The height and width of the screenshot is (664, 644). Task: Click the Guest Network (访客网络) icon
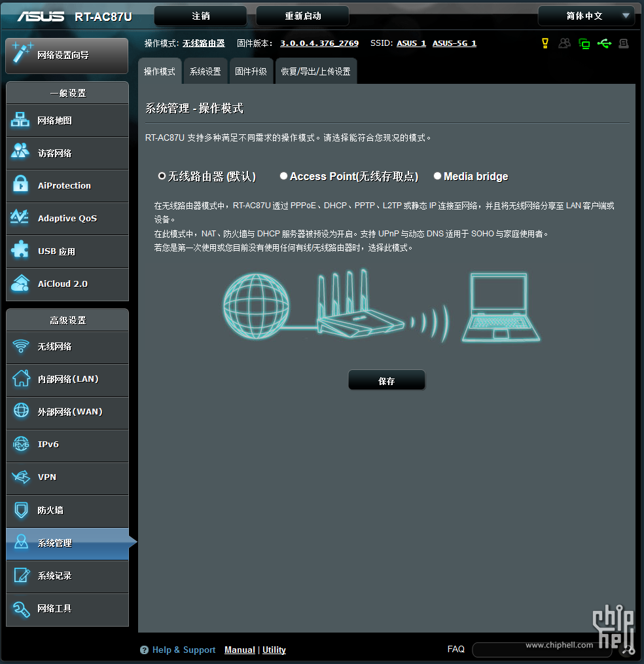point(20,151)
